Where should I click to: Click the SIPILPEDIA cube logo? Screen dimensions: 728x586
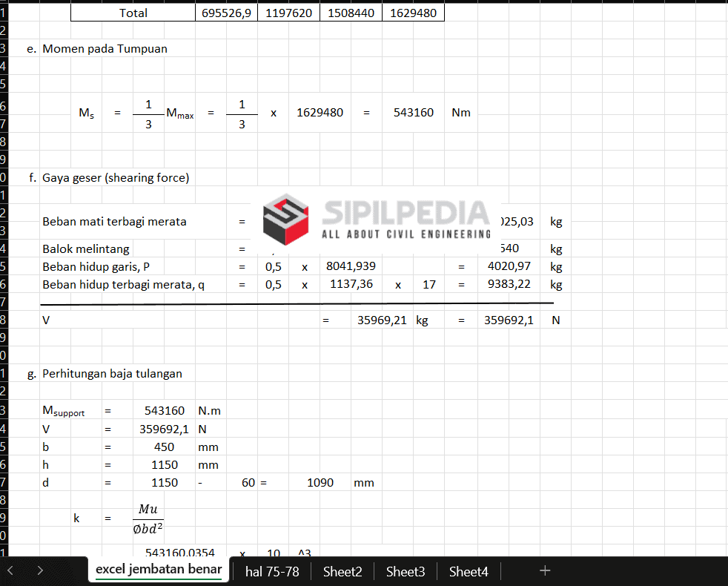[x=285, y=220]
